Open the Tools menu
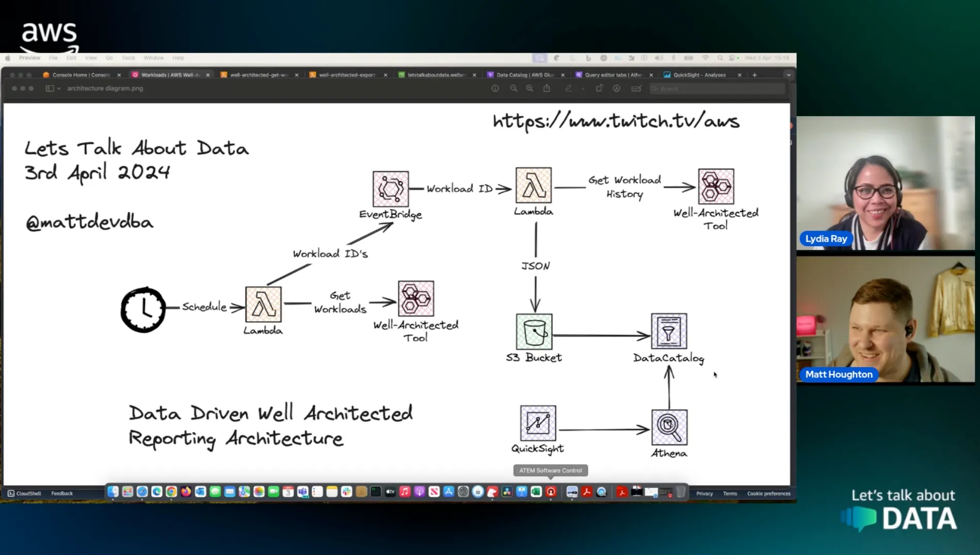Screen dimensions: 980x555 coord(128,58)
